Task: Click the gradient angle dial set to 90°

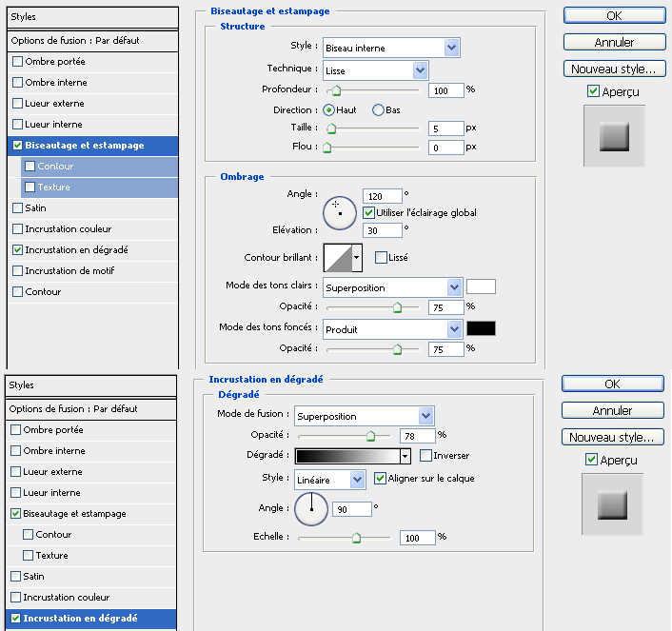Action: pos(310,510)
